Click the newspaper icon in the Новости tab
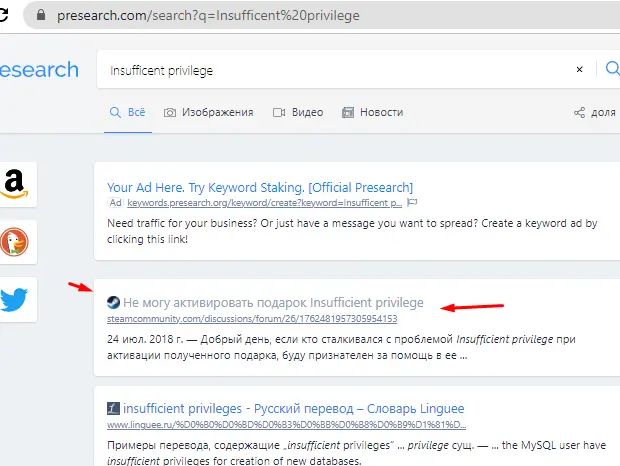This screenshot has width=620, height=466. coord(348,113)
